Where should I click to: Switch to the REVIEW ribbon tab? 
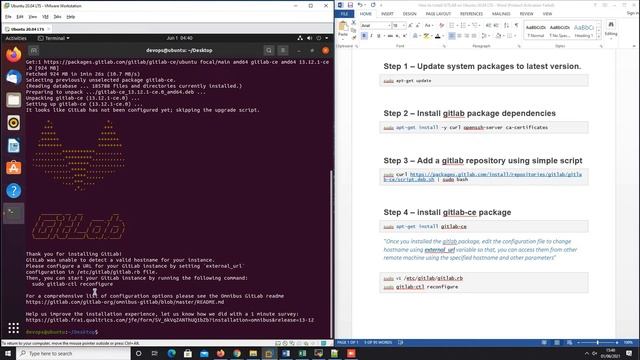point(526,14)
